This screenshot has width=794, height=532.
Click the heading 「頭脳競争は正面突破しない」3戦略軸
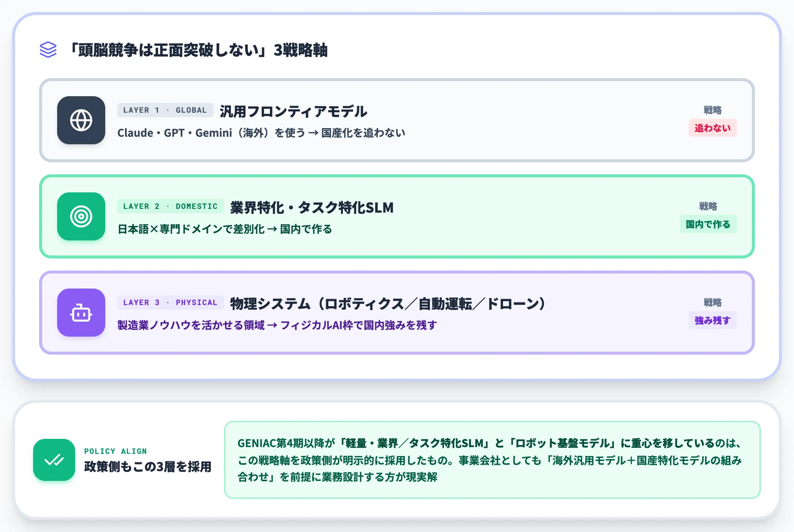click(x=198, y=50)
